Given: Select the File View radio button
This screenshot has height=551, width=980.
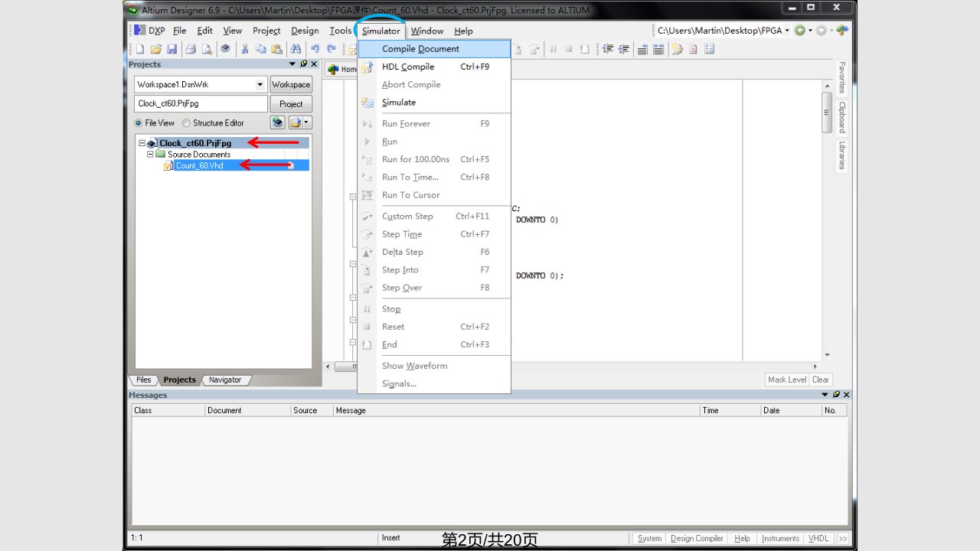Looking at the screenshot, I should pyautogui.click(x=139, y=123).
